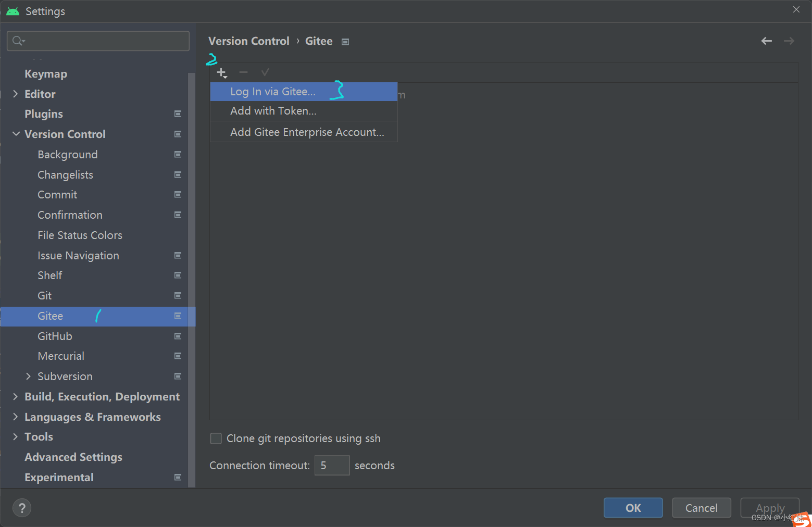Open Experimental settings page
The image size is (812, 527).
pyautogui.click(x=59, y=477)
